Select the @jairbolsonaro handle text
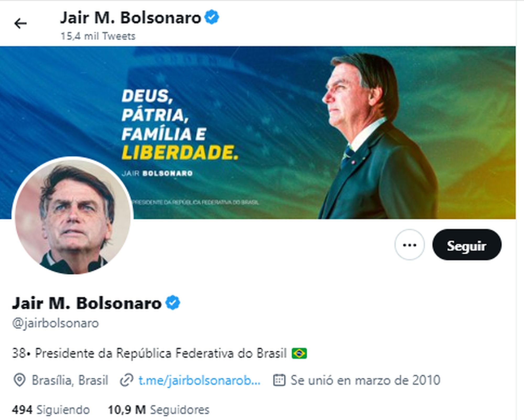Screen dimensions: 524x420 point(56,323)
